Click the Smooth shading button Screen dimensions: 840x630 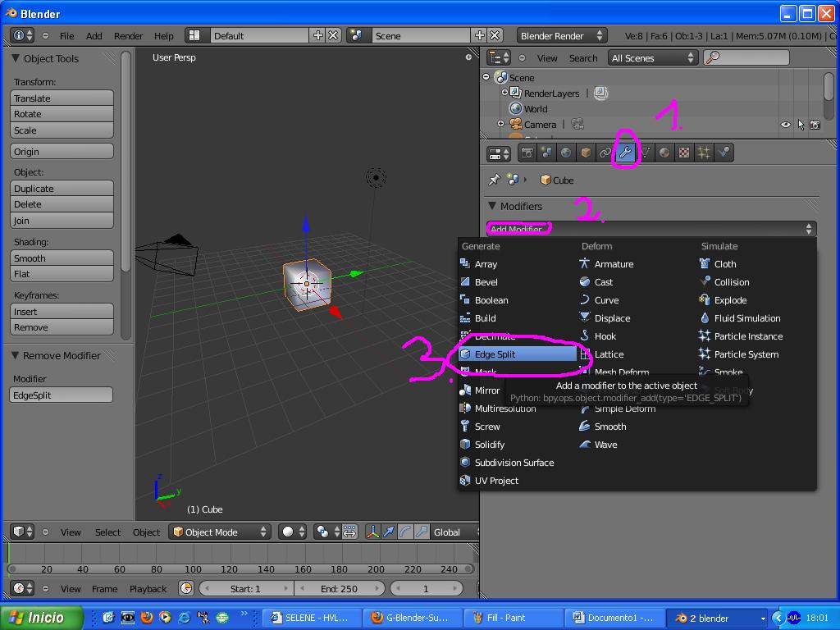click(x=62, y=258)
